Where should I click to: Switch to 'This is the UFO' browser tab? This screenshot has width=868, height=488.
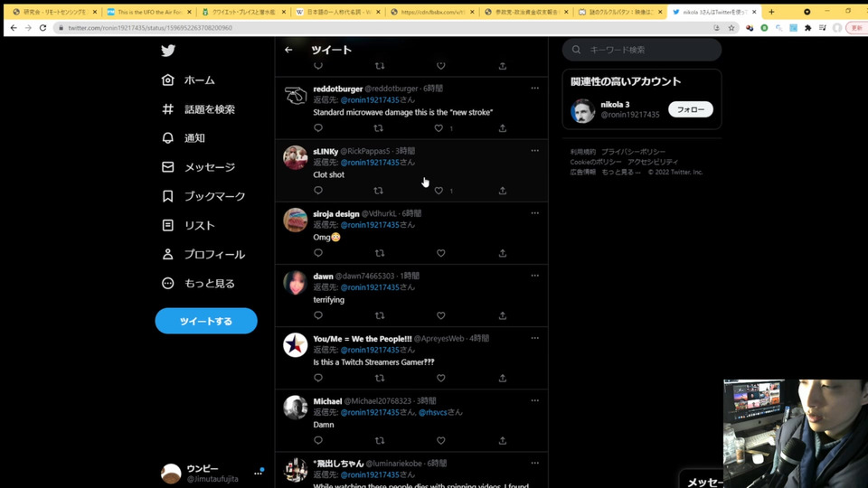click(149, 12)
